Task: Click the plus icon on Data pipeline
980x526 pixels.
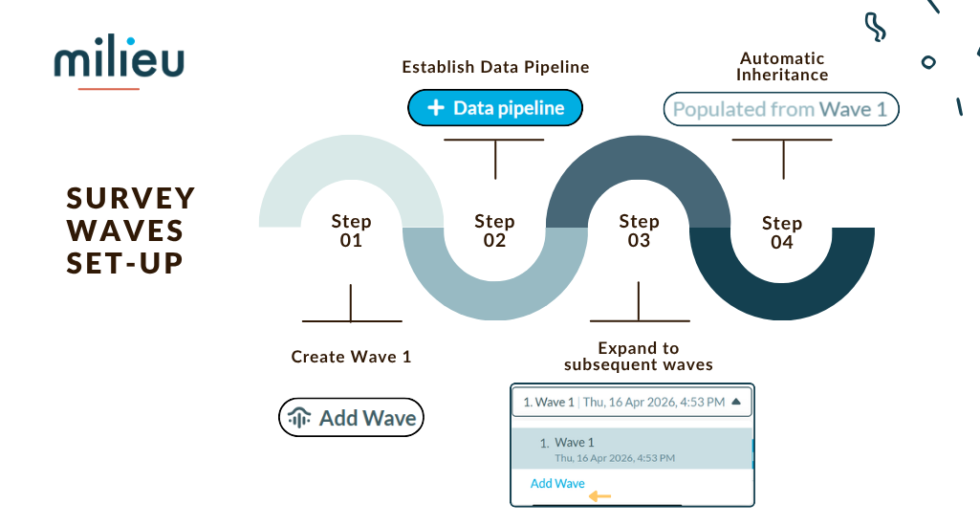Action: [436, 108]
